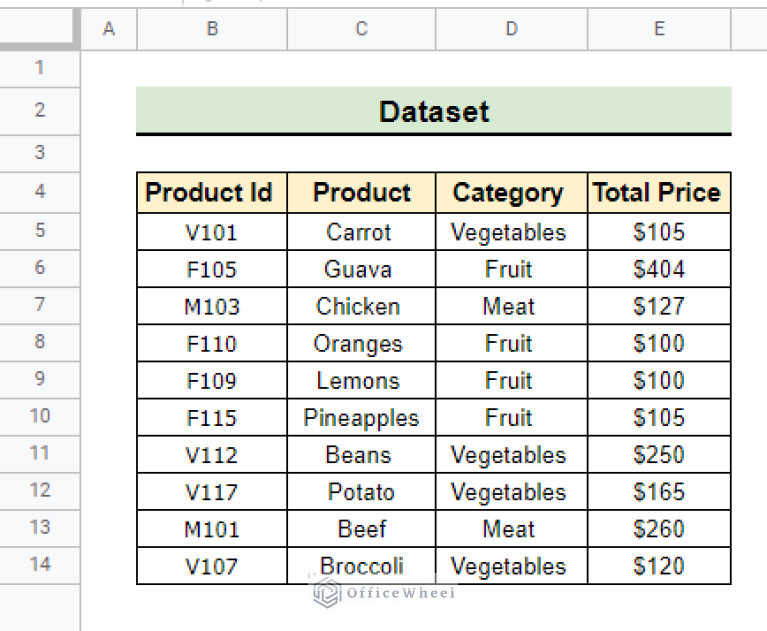The width and height of the screenshot is (767, 631).
Task: Select row 14 header
Action: click(40, 565)
